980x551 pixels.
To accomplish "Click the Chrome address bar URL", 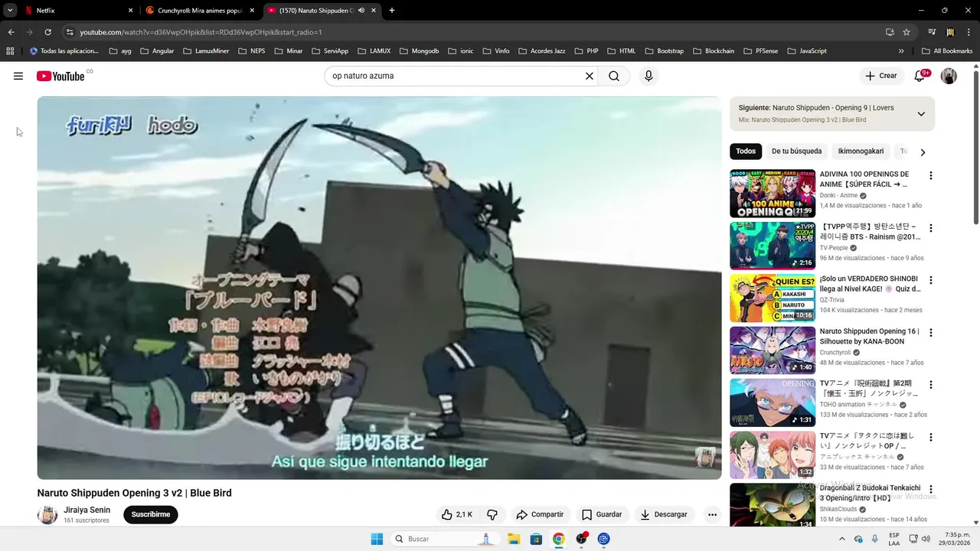I will [201, 32].
